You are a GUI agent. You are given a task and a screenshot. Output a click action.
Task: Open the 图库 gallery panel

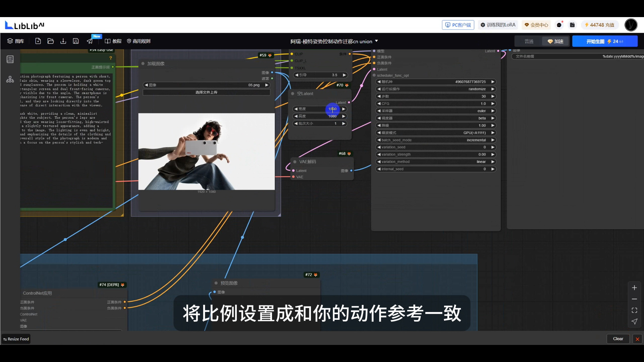tap(16, 41)
